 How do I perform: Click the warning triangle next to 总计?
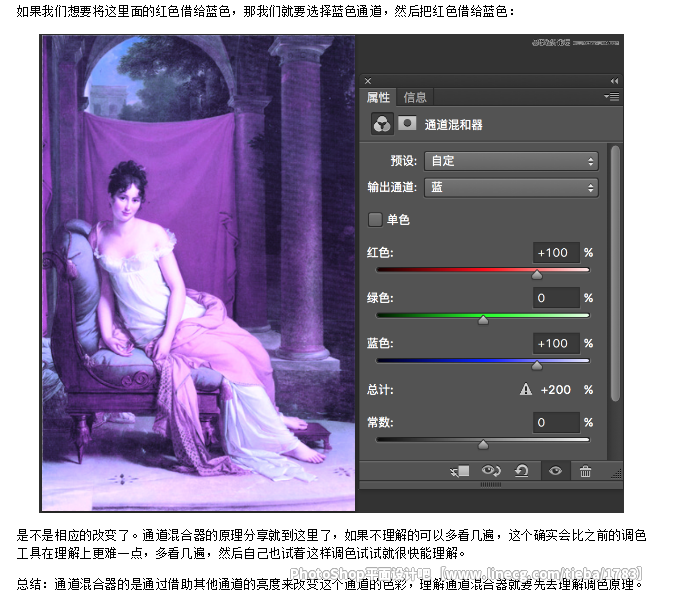point(526,389)
